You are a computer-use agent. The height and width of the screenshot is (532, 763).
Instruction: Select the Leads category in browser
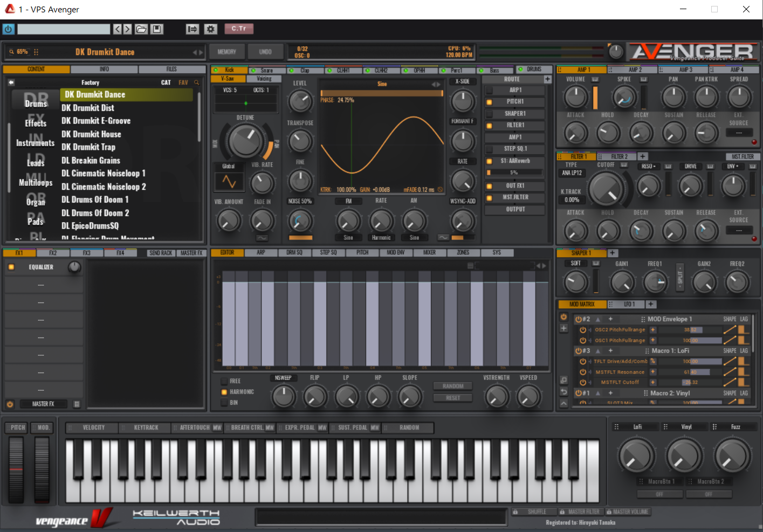point(36,163)
